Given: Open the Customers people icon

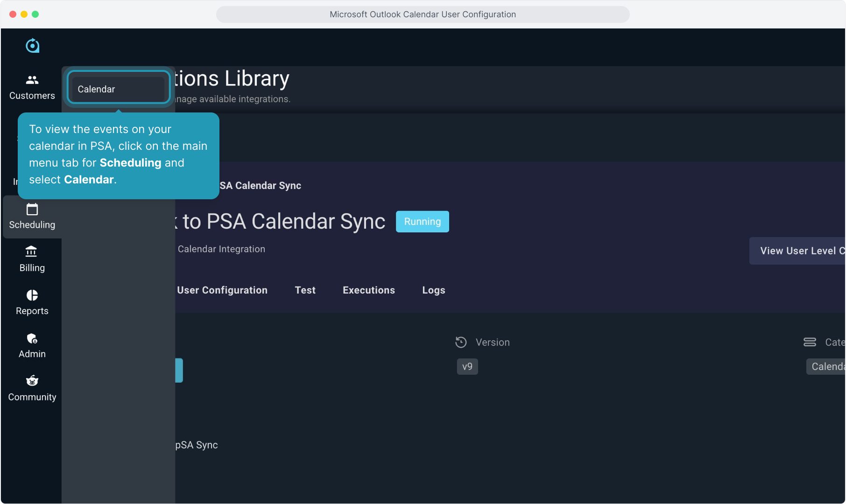Looking at the screenshot, I should pos(32,80).
